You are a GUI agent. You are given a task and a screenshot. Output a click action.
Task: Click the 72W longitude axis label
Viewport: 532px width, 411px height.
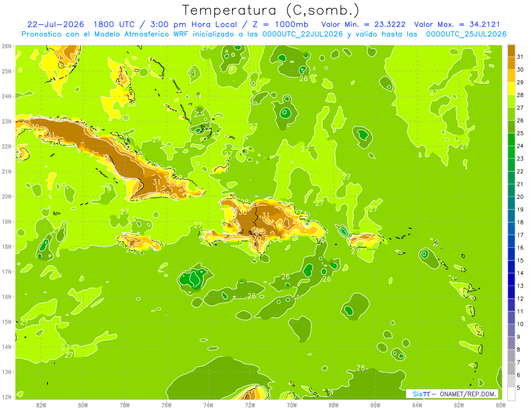250,405
